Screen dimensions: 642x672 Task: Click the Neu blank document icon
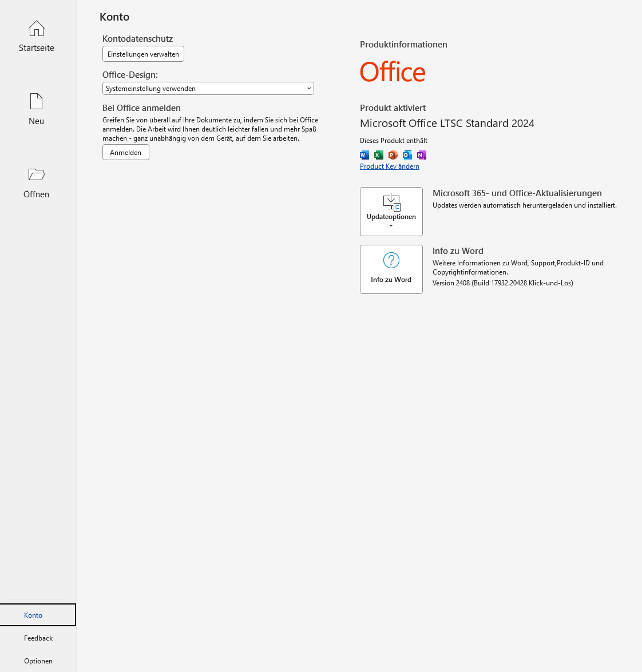pos(37,102)
